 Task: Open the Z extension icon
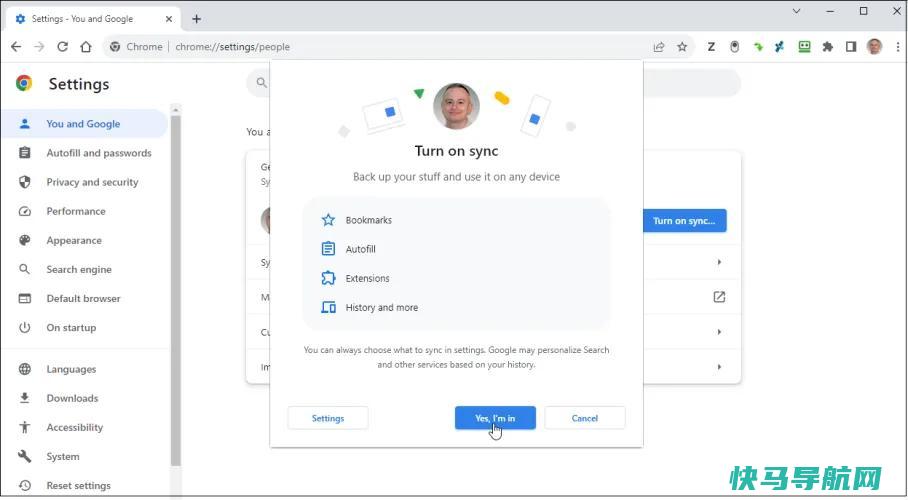pos(711,47)
